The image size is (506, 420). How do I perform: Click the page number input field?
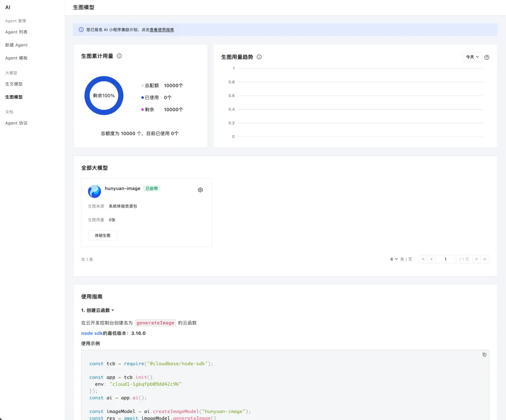(x=446, y=259)
